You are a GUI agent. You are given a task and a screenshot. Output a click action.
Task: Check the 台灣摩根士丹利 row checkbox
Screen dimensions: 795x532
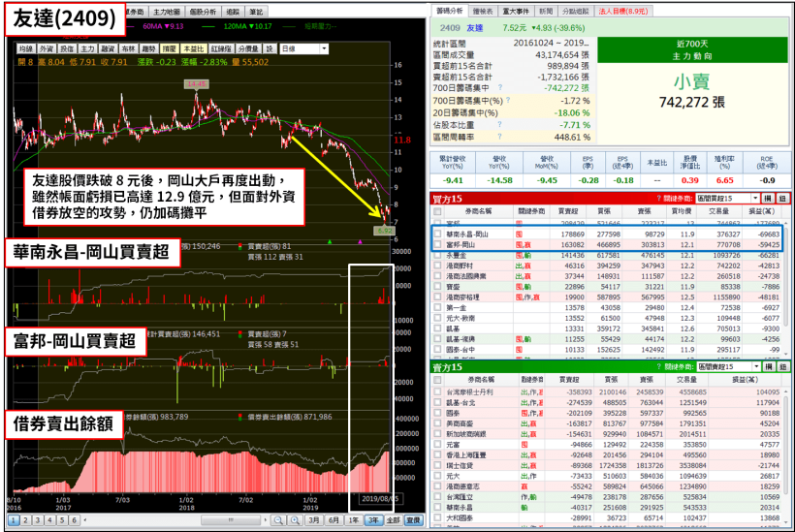[437, 391]
